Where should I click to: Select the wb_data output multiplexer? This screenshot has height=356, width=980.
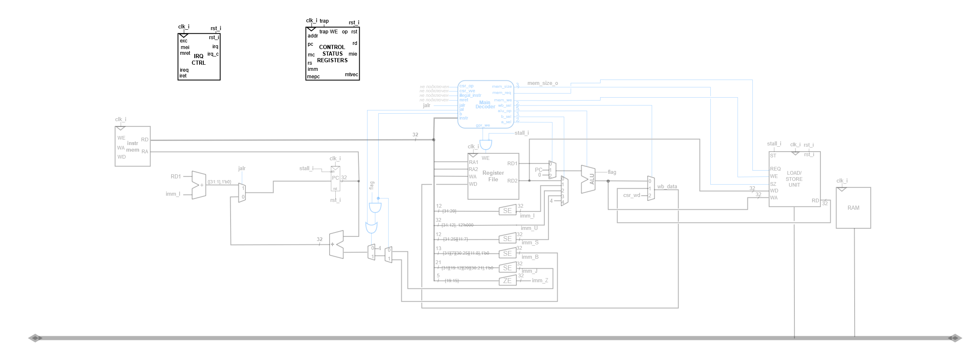(651, 188)
